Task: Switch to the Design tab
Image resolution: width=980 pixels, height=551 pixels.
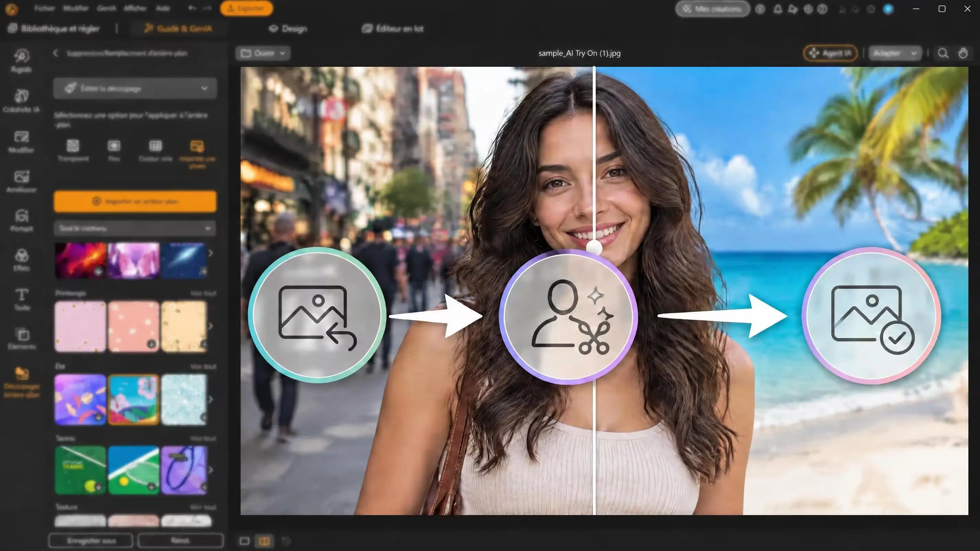Action: (x=288, y=29)
